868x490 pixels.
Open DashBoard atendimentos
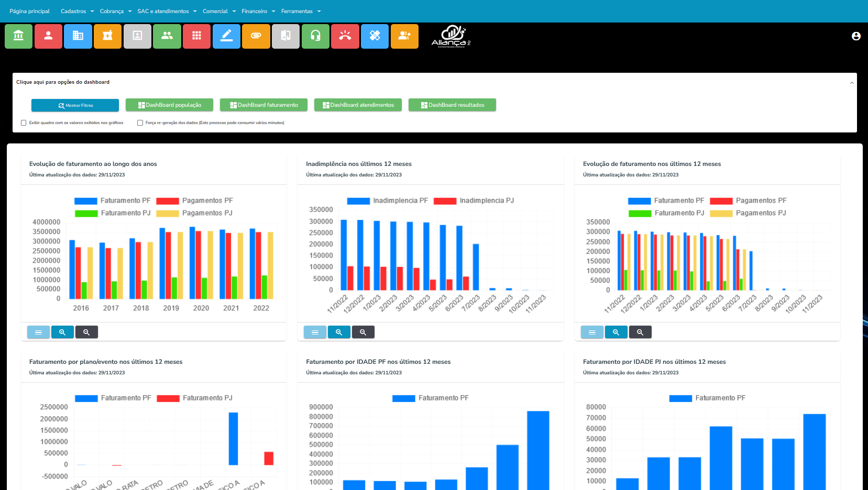pos(358,105)
